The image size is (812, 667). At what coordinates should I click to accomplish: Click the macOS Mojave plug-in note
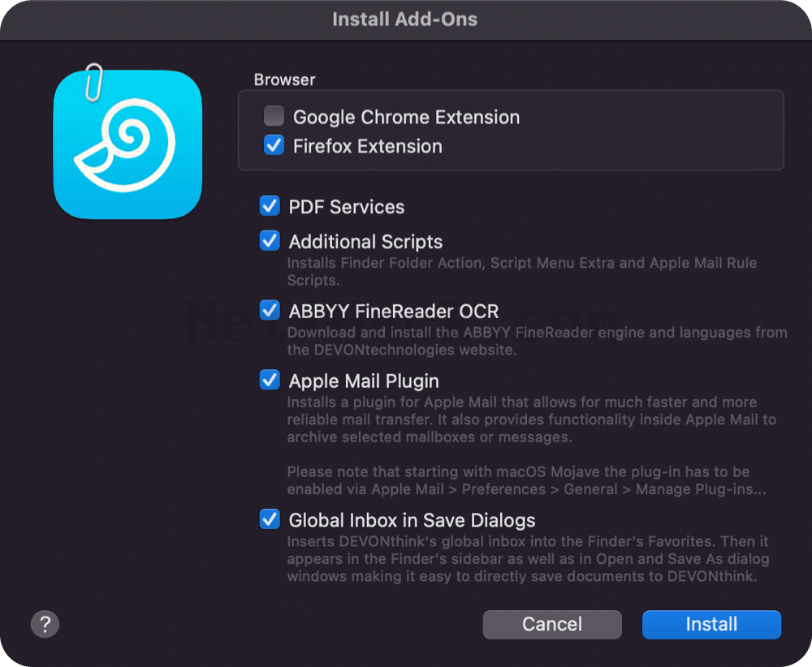pyautogui.click(x=527, y=480)
